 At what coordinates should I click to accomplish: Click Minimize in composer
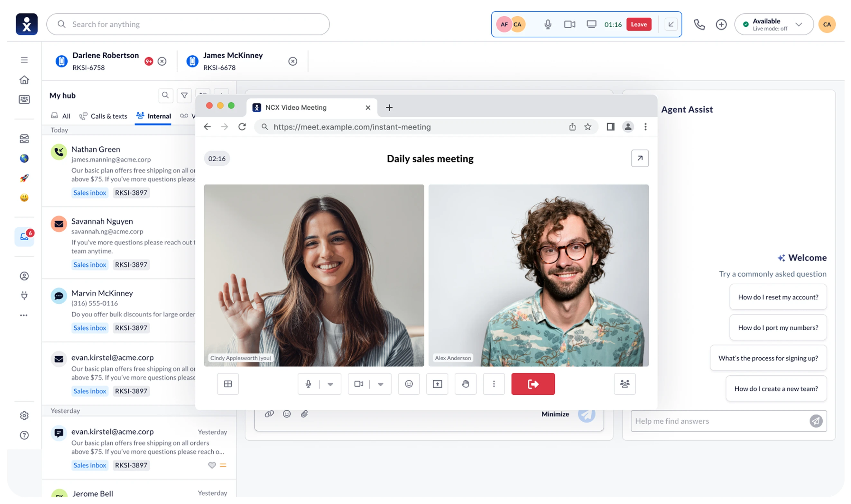click(x=555, y=414)
